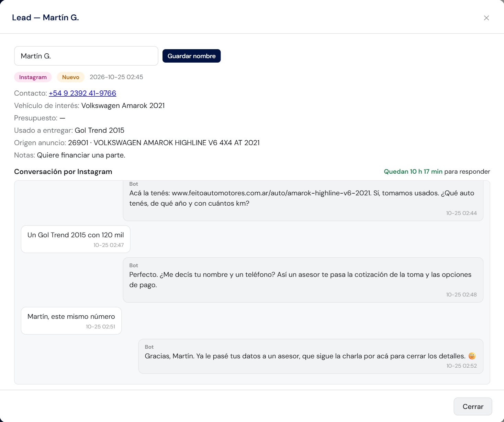Screen dimensions: 504x422
Task: Click the message Martín, este mismo número
Action: point(71,321)
